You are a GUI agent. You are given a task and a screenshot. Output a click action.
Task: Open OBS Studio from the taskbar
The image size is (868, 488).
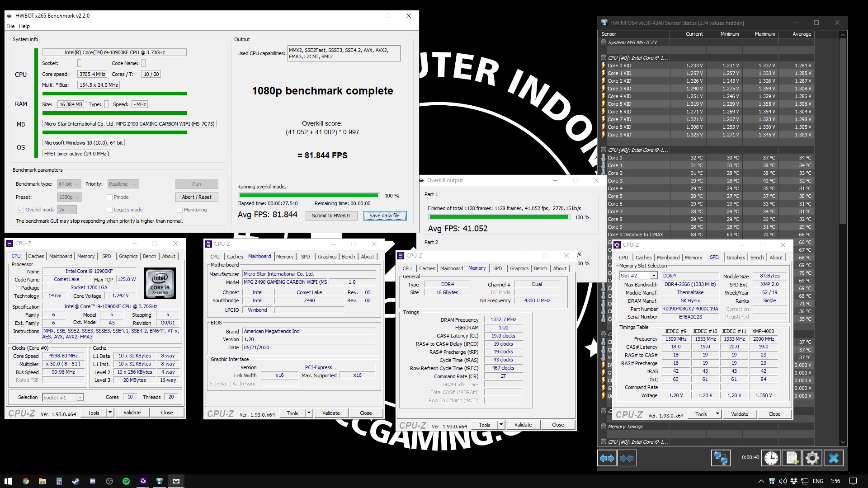pyautogui.click(x=109, y=481)
